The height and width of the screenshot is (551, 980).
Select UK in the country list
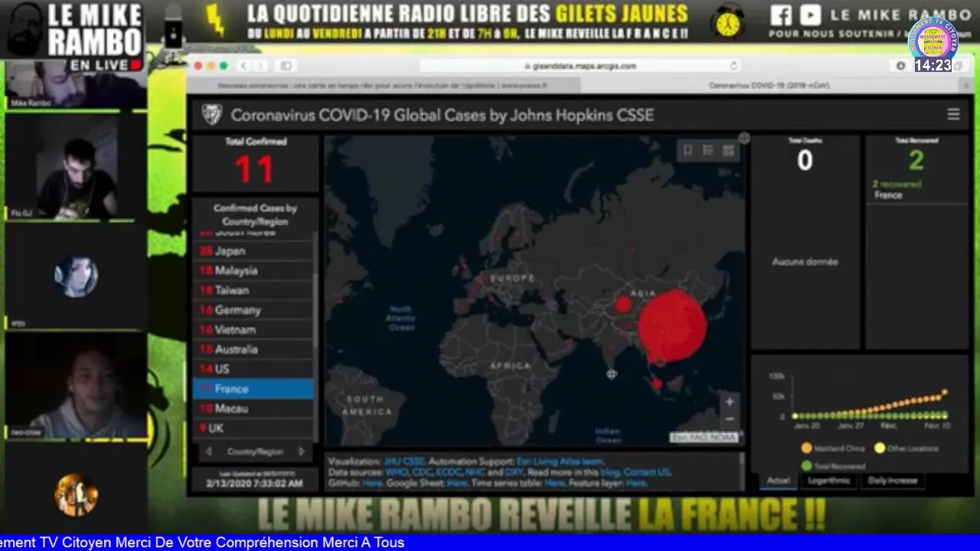coord(253,429)
